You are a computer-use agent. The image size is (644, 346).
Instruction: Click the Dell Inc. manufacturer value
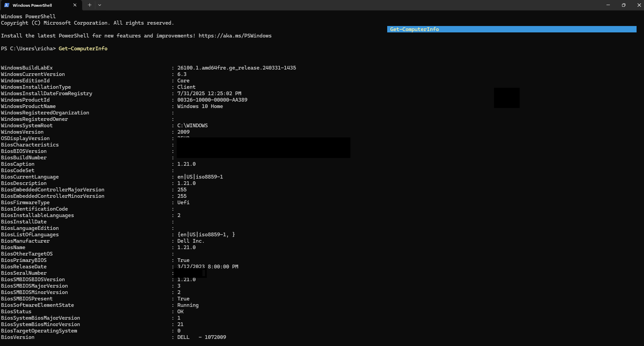pyautogui.click(x=191, y=241)
